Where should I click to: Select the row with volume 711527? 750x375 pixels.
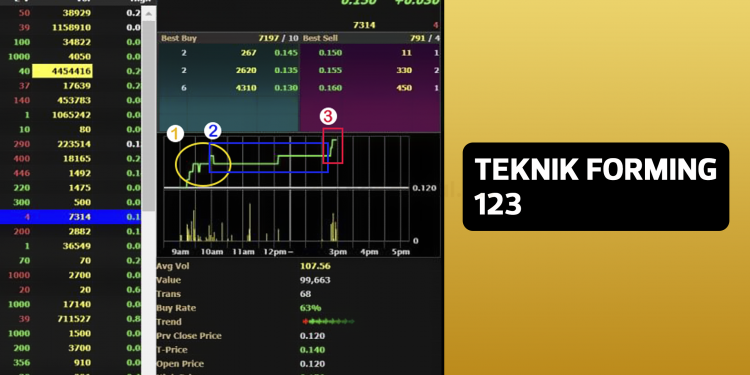[71, 319]
